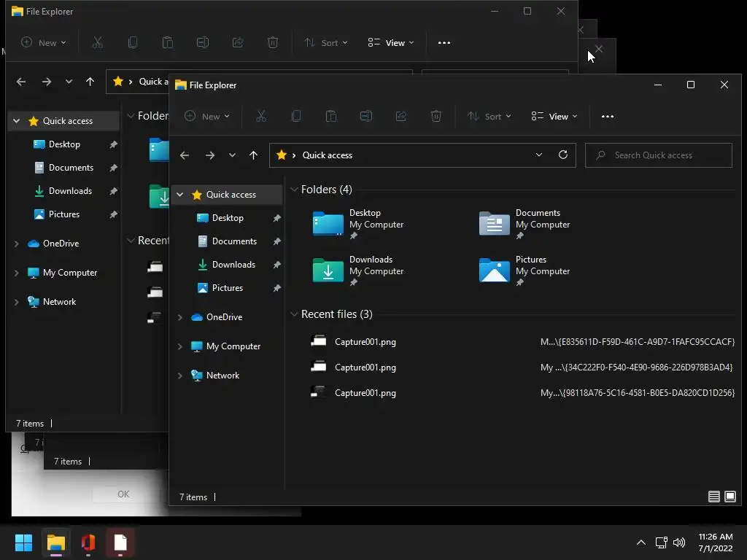Select OneDrive in back window sidebar
Image resolution: width=747 pixels, height=560 pixels.
click(x=61, y=244)
